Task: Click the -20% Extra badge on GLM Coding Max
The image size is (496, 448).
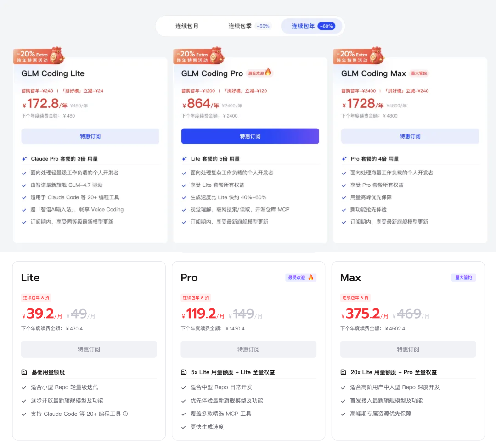Action: (x=359, y=56)
